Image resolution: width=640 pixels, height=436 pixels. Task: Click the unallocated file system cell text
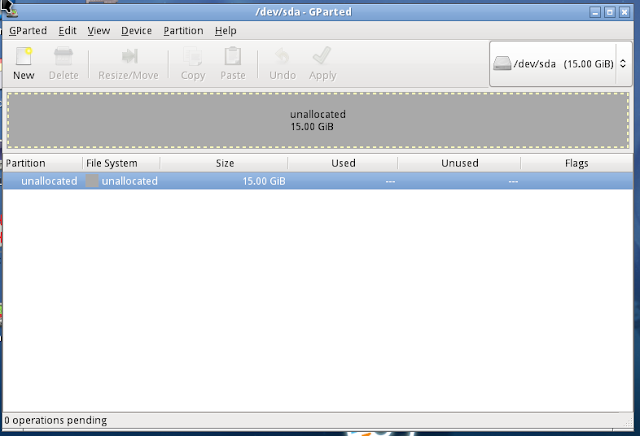coord(129,181)
